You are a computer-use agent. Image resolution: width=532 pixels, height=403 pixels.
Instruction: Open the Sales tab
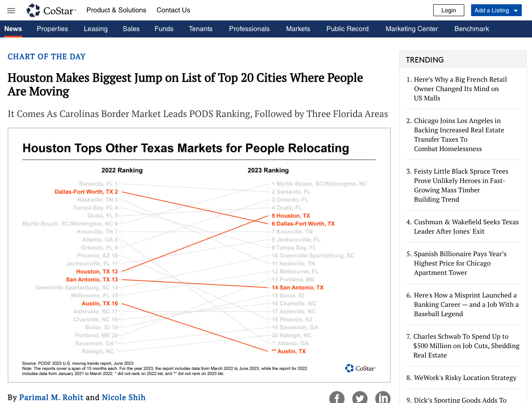[131, 29]
